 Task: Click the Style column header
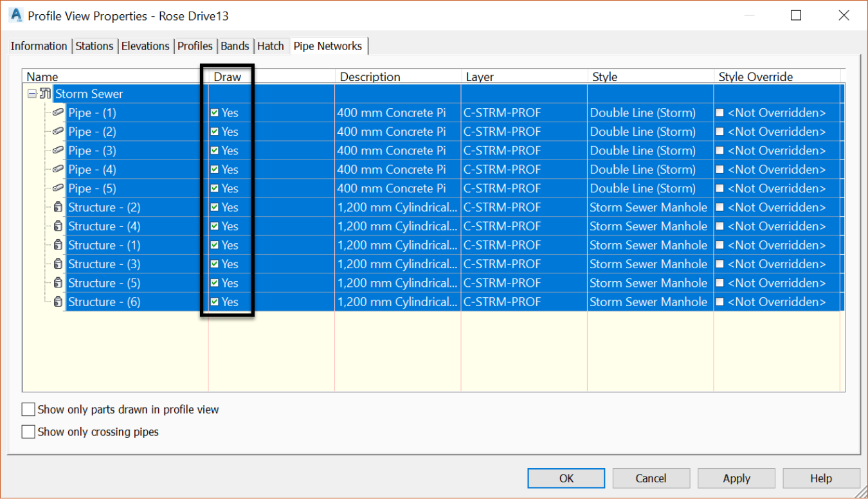click(x=650, y=77)
